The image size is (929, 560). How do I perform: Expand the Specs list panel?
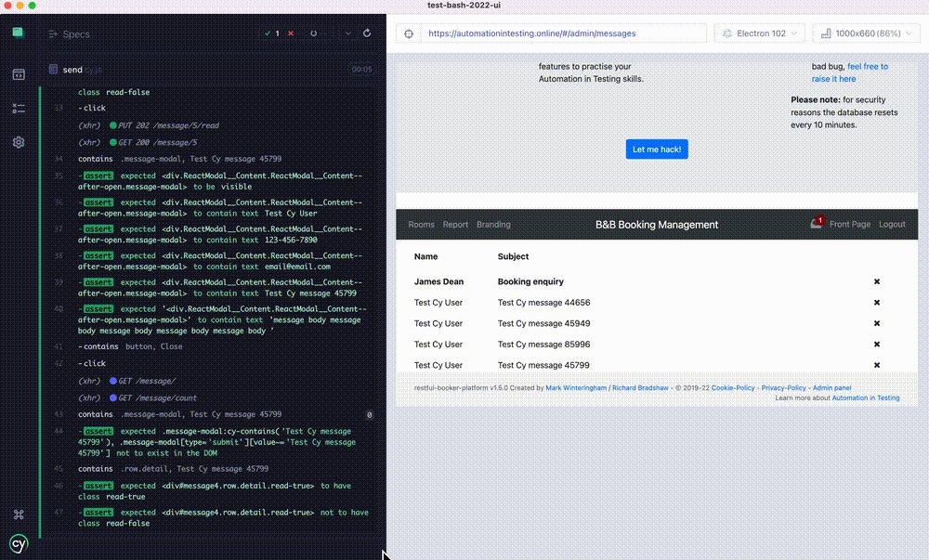tap(70, 34)
